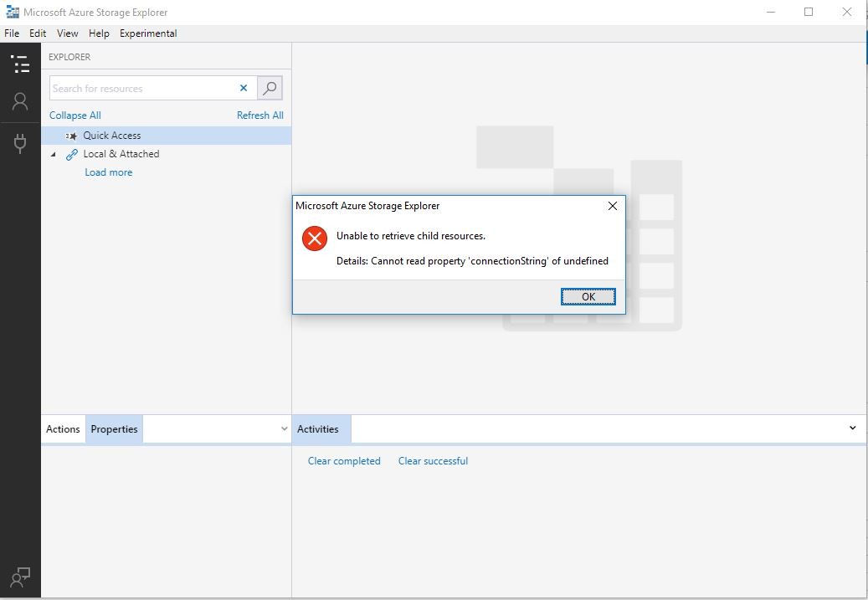This screenshot has width=868, height=600.
Task: Click the error icon in the dialog
Action: tap(314, 238)
